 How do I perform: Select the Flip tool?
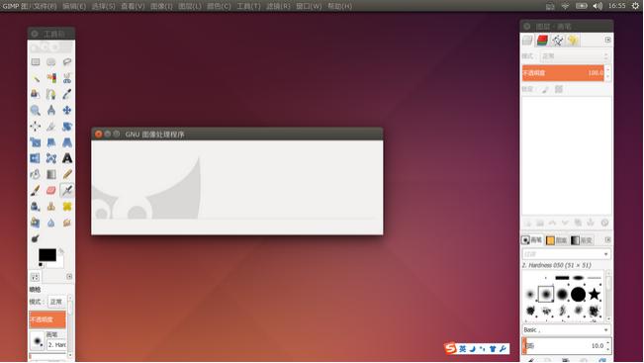pos(36,158)
